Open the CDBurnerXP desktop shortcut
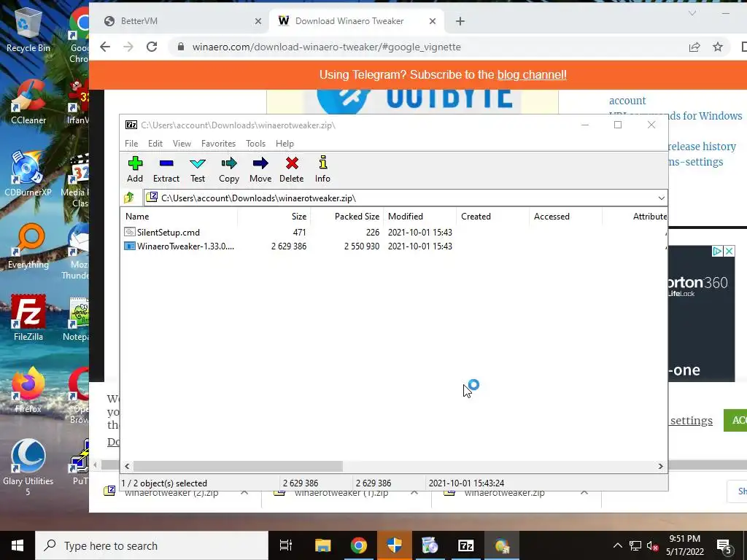The height and width of the screenshot is (560, 747). [x=28, y=174]
